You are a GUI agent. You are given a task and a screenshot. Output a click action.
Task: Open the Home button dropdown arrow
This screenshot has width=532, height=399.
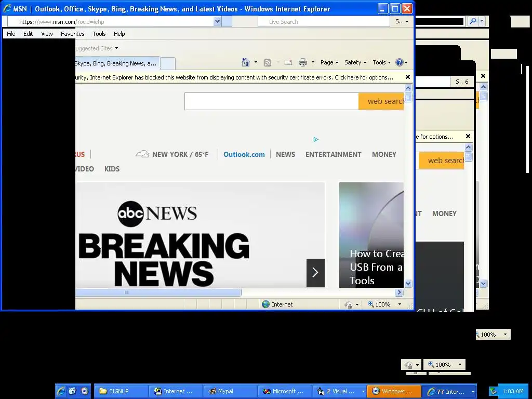pos(256,62)
